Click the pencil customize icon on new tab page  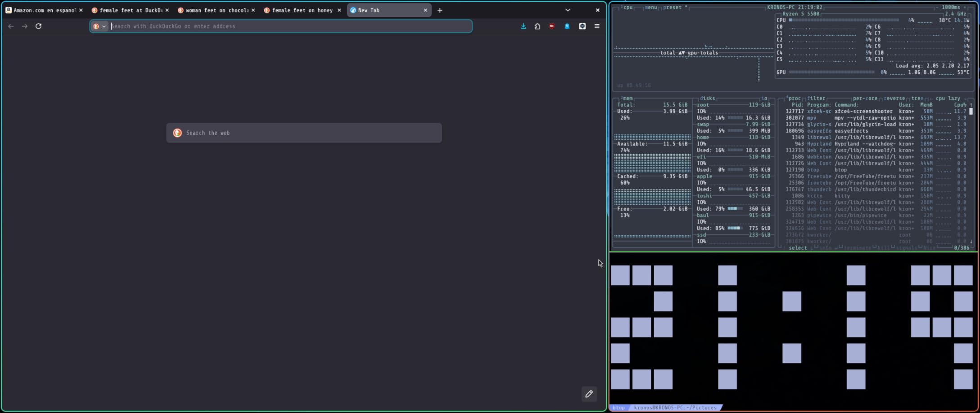pyautogui.click(x=589, y=394)
